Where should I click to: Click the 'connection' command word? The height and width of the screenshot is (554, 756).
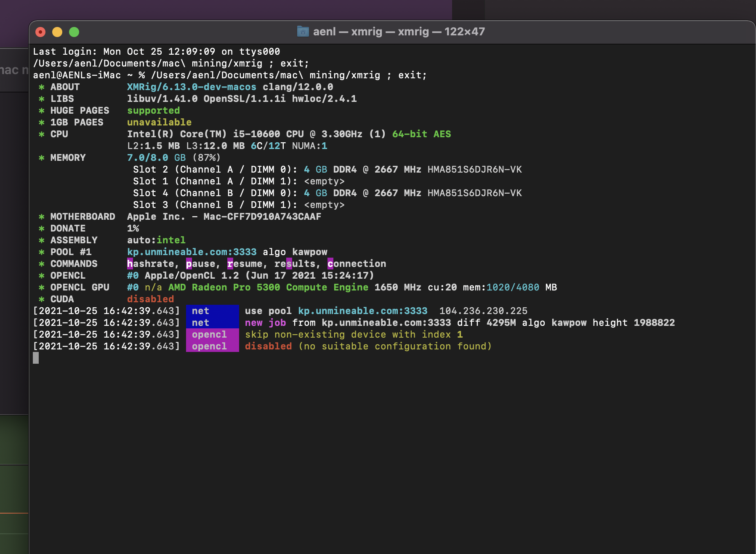(x=357, y=264)
